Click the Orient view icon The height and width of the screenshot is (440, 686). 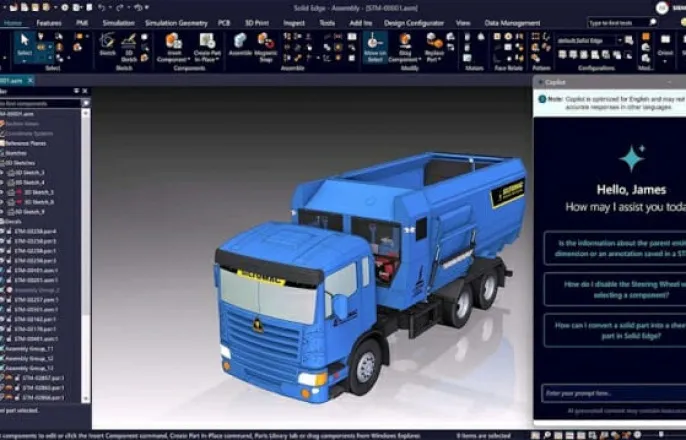pyautogui.click(x=665, y=40)
